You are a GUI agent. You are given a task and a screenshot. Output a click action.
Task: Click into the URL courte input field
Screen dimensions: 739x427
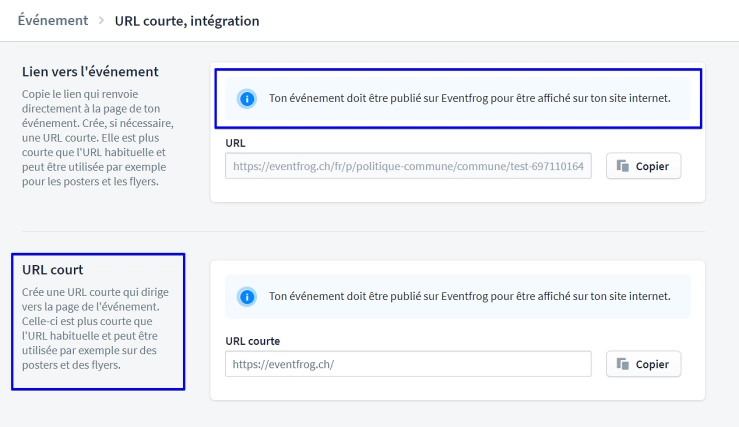click(x=409, y=364)
